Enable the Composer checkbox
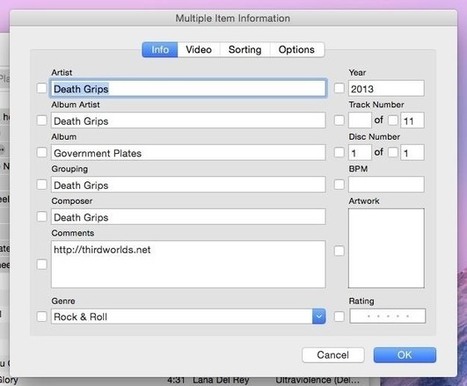 coord(42,217)
